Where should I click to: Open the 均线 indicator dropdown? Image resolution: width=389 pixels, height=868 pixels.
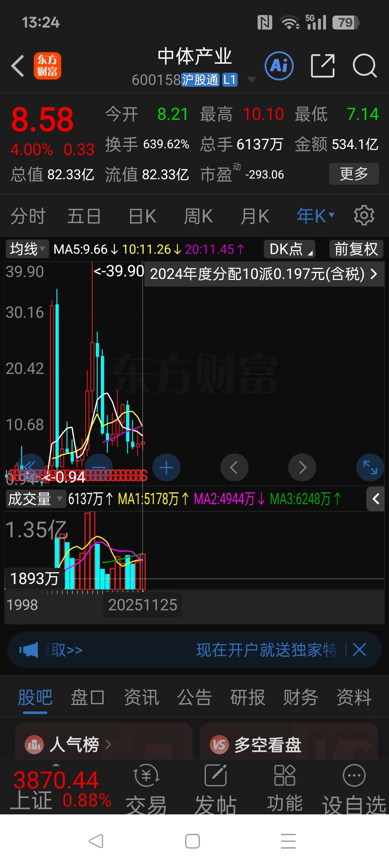coord(27,249)
